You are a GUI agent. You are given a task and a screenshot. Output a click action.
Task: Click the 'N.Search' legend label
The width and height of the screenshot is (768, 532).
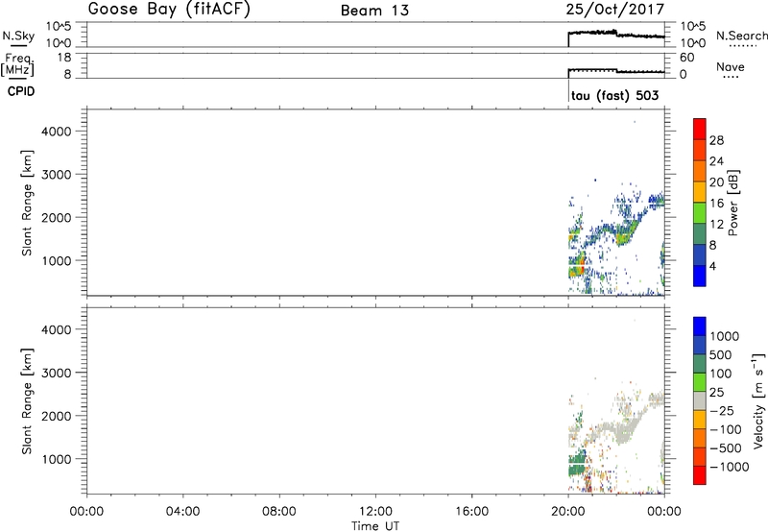(x=741, y=36)
